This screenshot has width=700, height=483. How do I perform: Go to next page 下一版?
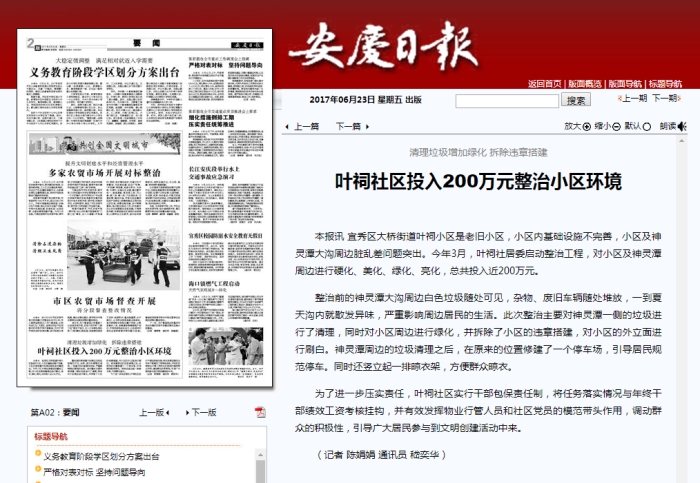pos(204,412)
